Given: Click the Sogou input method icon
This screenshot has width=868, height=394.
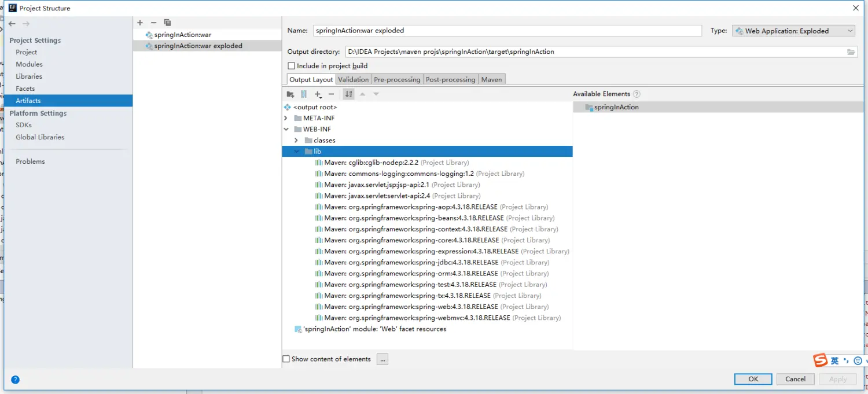Looking at the screenshot, I should (x=821, y=360).
